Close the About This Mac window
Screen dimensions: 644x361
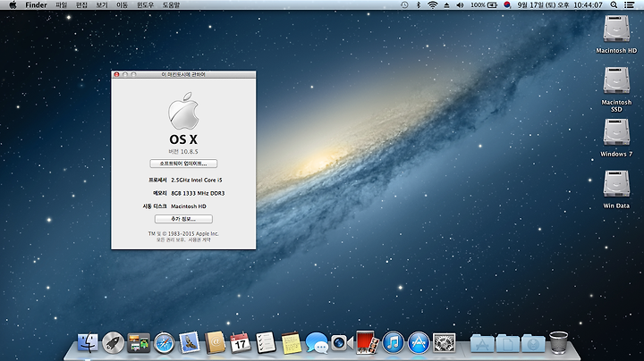pyautogui.click(x=116, y=74)
